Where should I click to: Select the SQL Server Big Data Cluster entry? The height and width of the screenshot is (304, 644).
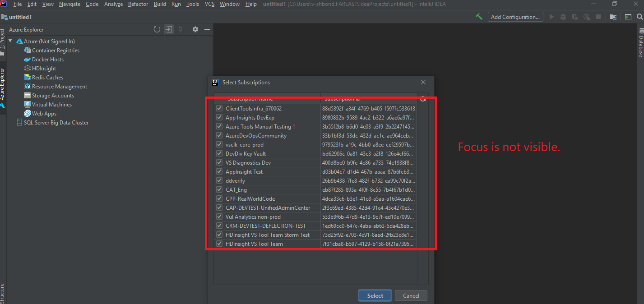pyautogui.click(x=56, y=122)
